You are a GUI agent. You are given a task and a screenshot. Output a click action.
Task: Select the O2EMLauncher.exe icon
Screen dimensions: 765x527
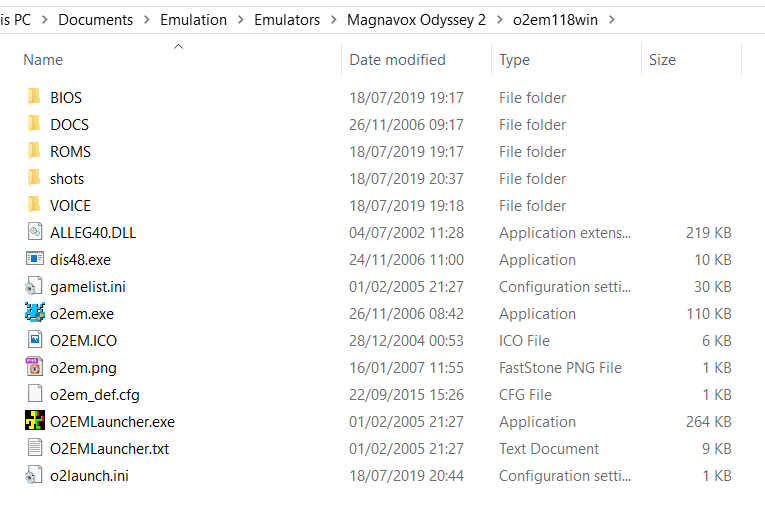pos(35,421)
